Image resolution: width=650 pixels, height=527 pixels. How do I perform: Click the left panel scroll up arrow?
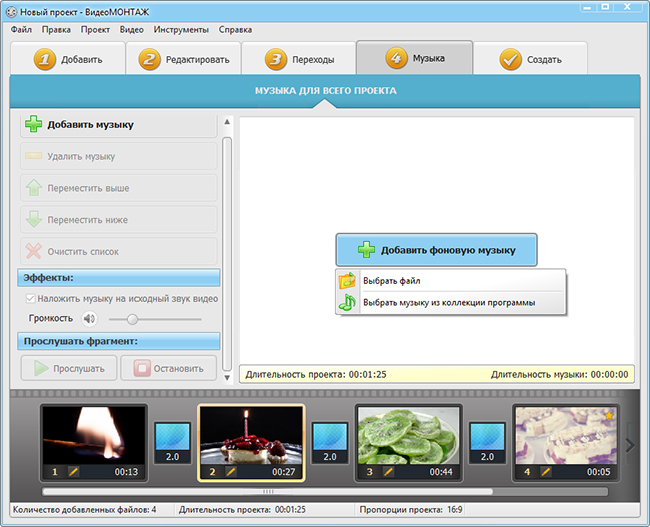[227, 121]
